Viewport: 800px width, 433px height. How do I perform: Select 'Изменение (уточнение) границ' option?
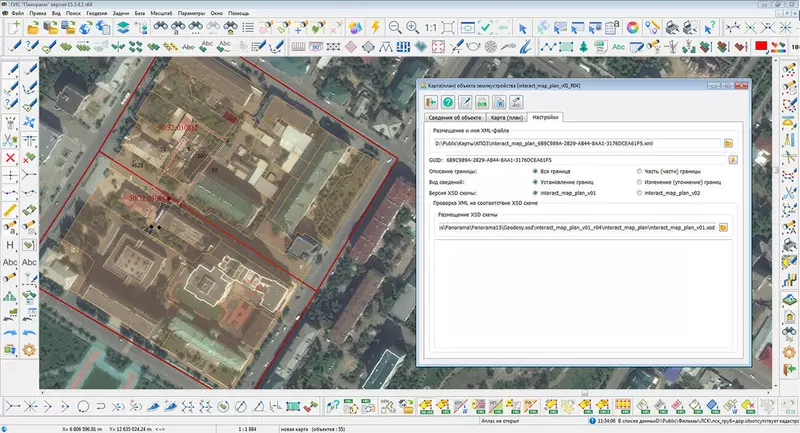point(640,182)
